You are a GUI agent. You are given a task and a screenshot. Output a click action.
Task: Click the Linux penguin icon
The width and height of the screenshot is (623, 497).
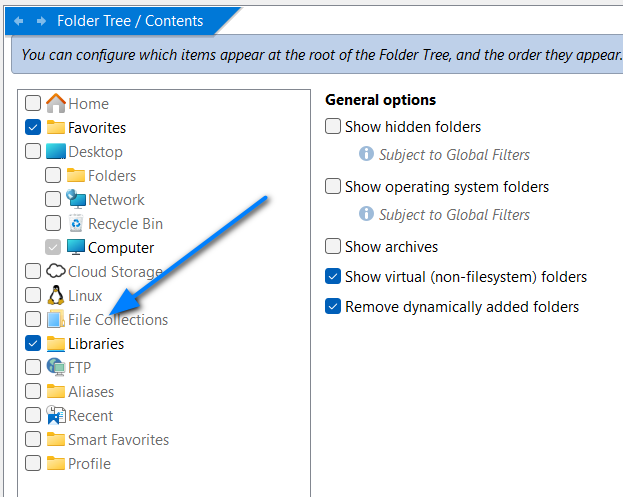point(56,295)
